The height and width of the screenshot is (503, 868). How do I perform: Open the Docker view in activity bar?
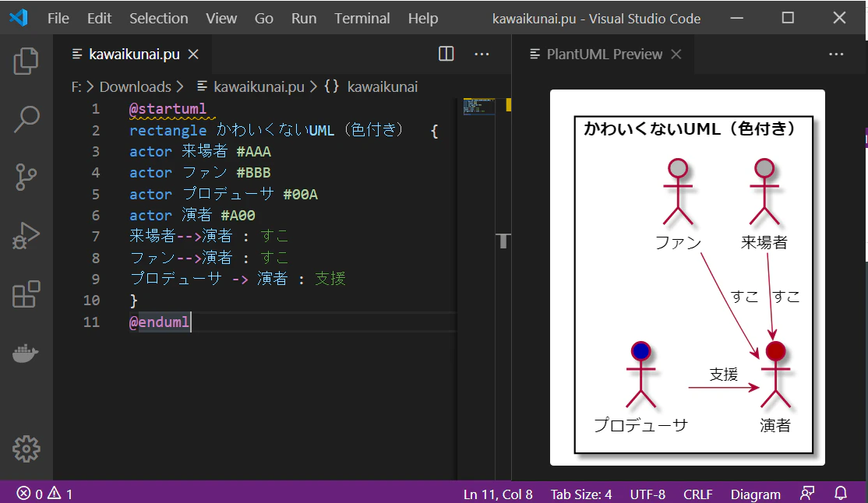[x=26, y=353]
